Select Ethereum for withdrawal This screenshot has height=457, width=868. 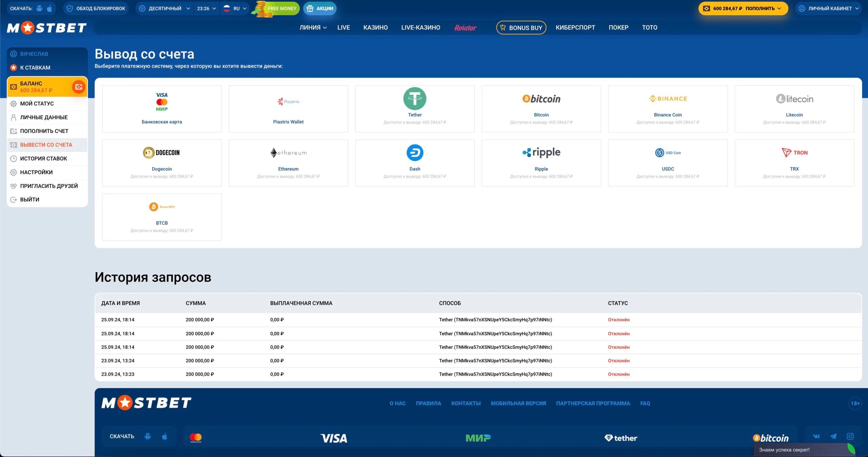click(x=288, y=162)
